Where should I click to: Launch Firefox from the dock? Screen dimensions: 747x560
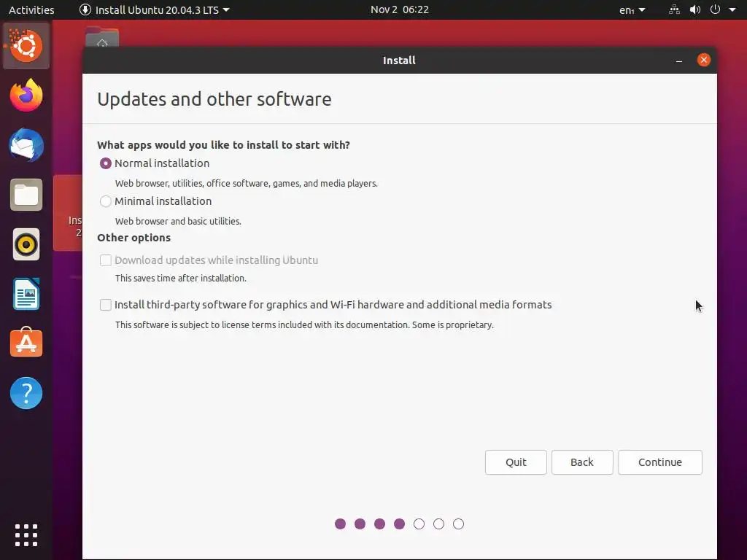tap(26, 96)
